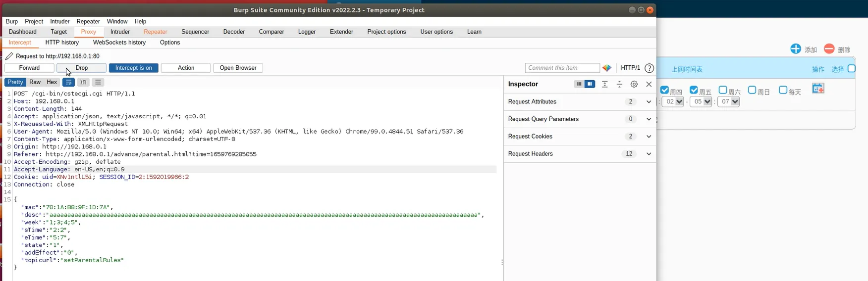Click the Cookie header line in request
Image resolution: width=868 pixels, height=281 pixels.
pos(101,177)
